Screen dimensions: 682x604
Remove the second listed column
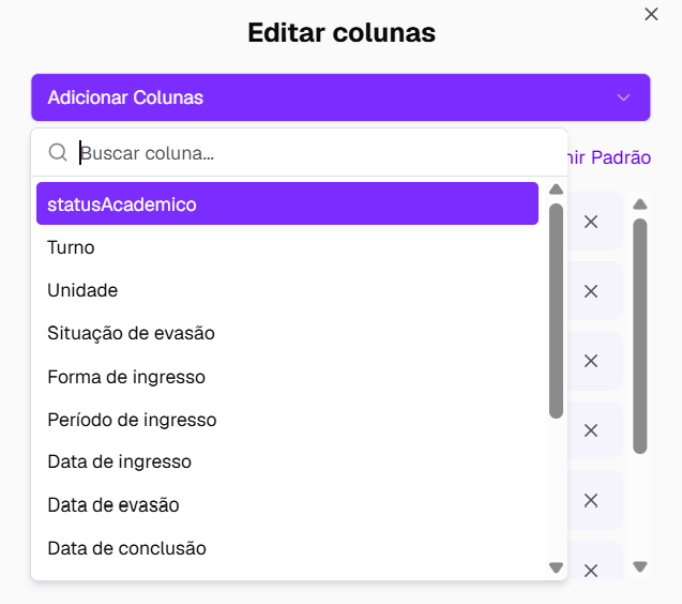click(591, 291)
